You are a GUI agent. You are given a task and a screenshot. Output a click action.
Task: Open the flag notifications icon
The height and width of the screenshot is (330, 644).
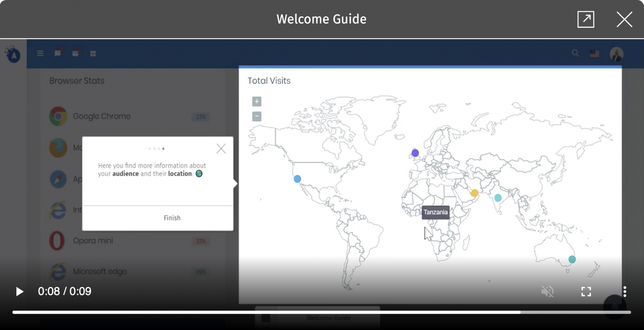58,53
